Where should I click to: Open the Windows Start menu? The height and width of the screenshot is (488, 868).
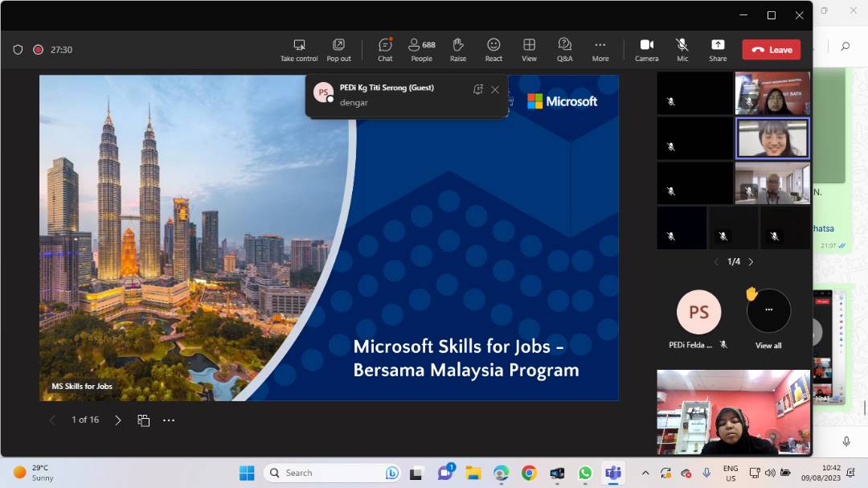pos(247,473)
